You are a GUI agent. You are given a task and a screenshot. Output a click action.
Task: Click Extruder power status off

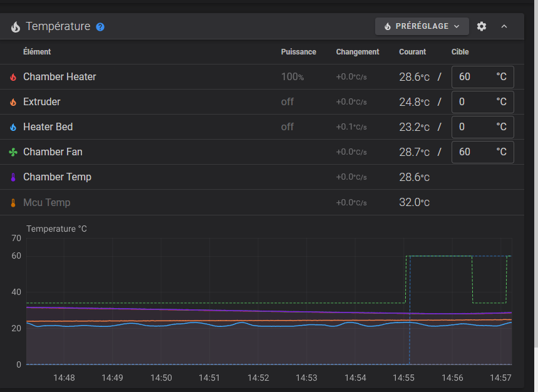tap(287, 102)
